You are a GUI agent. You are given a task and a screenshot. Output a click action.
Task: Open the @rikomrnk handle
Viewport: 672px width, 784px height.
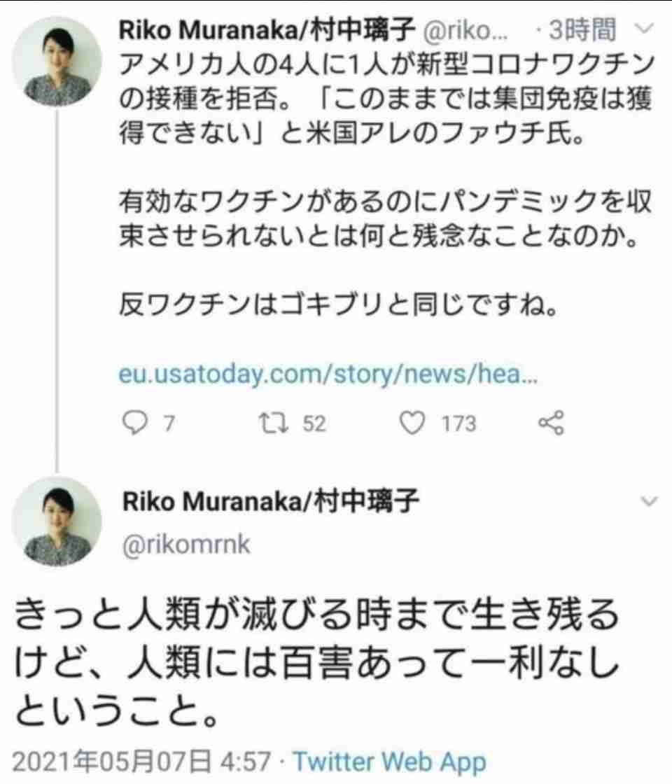(186, 545)
